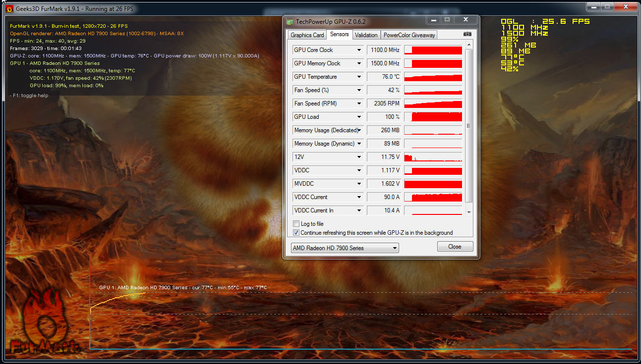The height and width of the screenshot is (364, 641).
Task: Click the GPU-Z window close X button
Action: (x=466, y=20)
